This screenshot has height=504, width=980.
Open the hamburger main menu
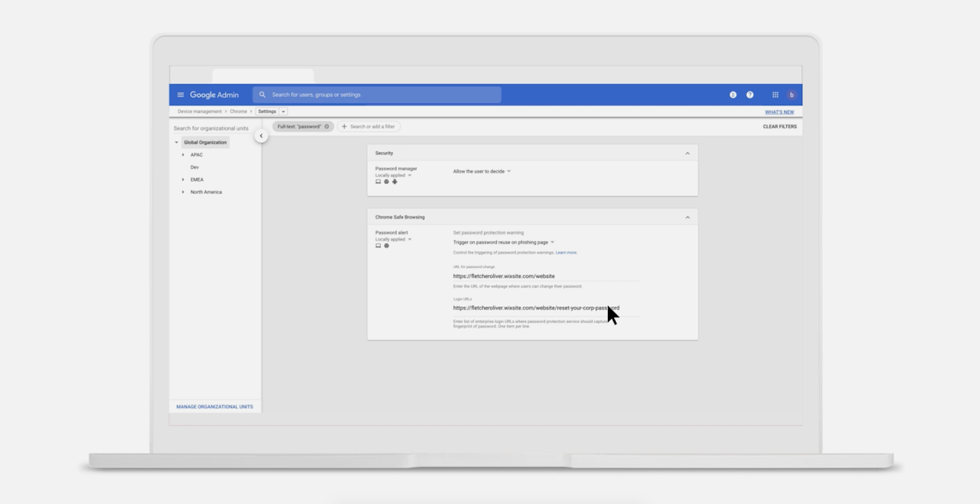pyautogui.click(x=180, y=95)
